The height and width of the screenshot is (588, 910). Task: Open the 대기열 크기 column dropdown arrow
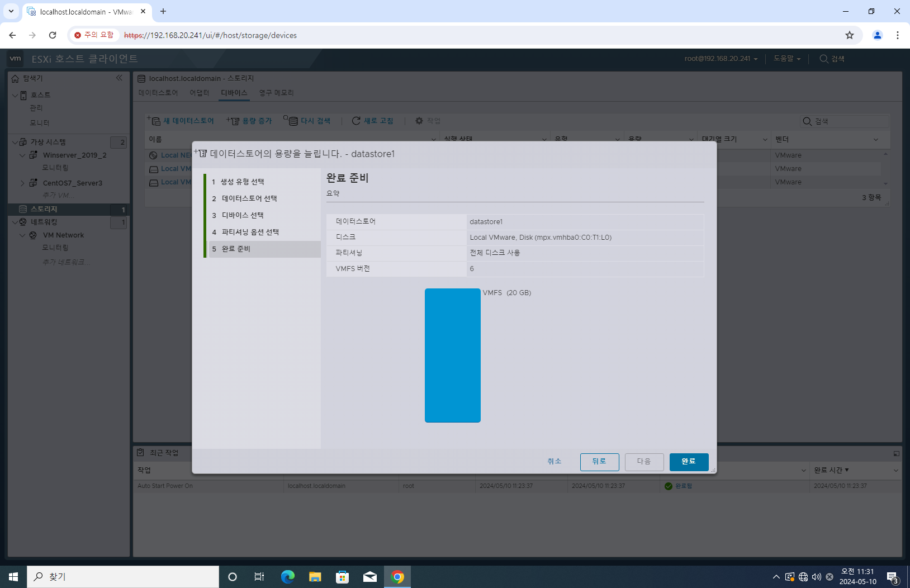click(765, 139)
